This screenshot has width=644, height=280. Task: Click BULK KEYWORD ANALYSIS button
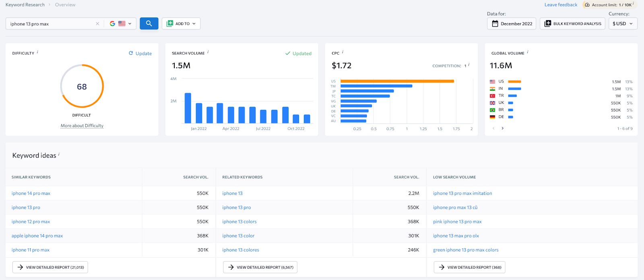(572, 23)
